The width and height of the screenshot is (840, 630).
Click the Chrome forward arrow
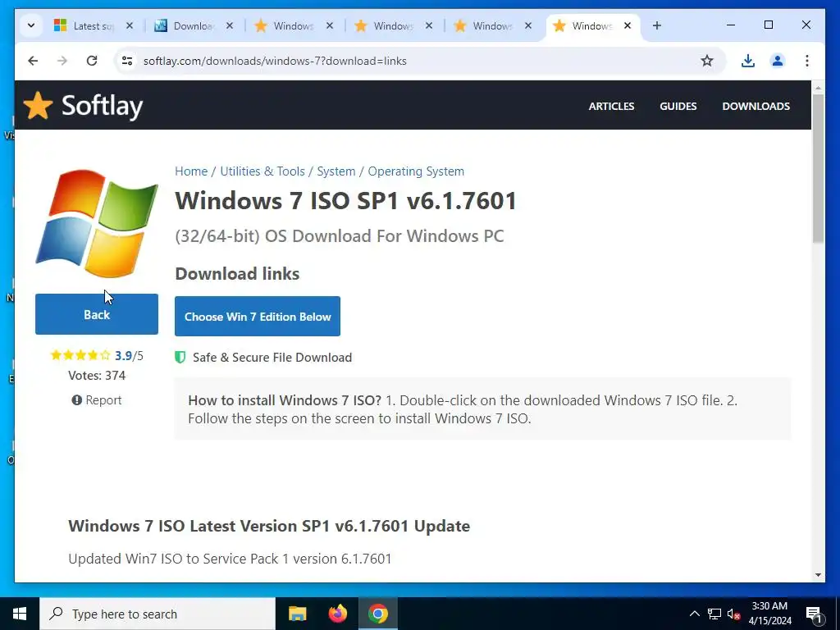click(x=62, y=61)
